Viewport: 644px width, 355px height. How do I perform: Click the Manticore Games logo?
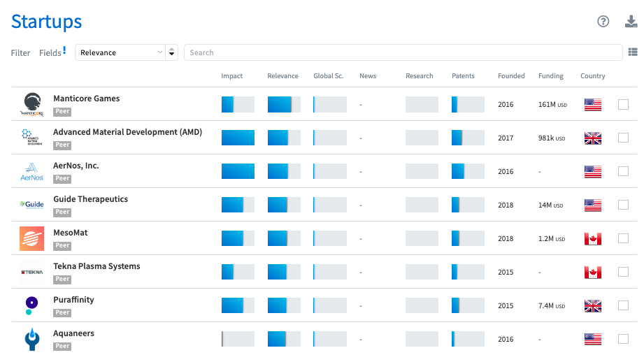[32, 104]
